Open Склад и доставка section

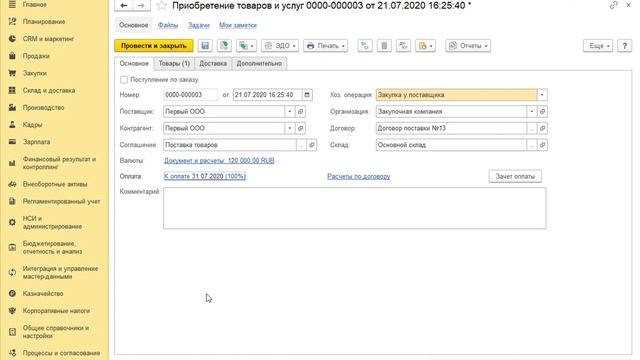49,90
